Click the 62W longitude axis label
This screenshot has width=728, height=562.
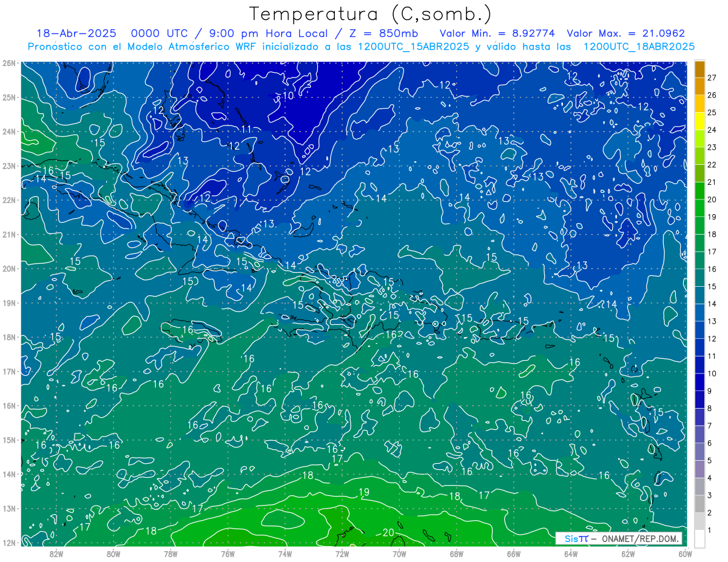coord(628,554)
